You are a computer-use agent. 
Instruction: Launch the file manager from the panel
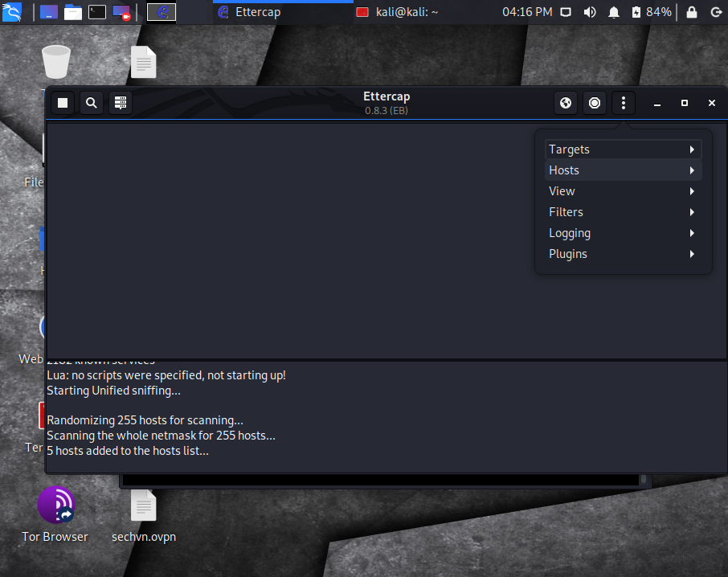click(x=73, y=12)
